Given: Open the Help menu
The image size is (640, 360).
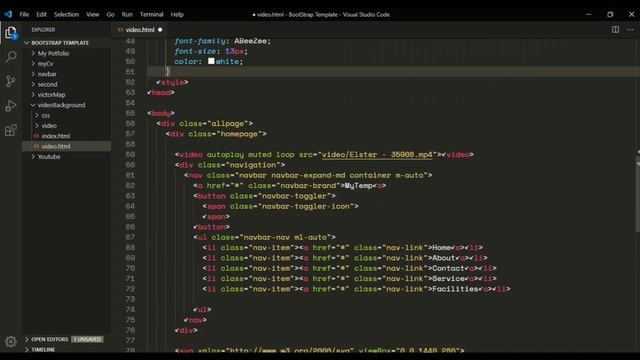Looking at the screenshot, I should [x=177, y=14].
